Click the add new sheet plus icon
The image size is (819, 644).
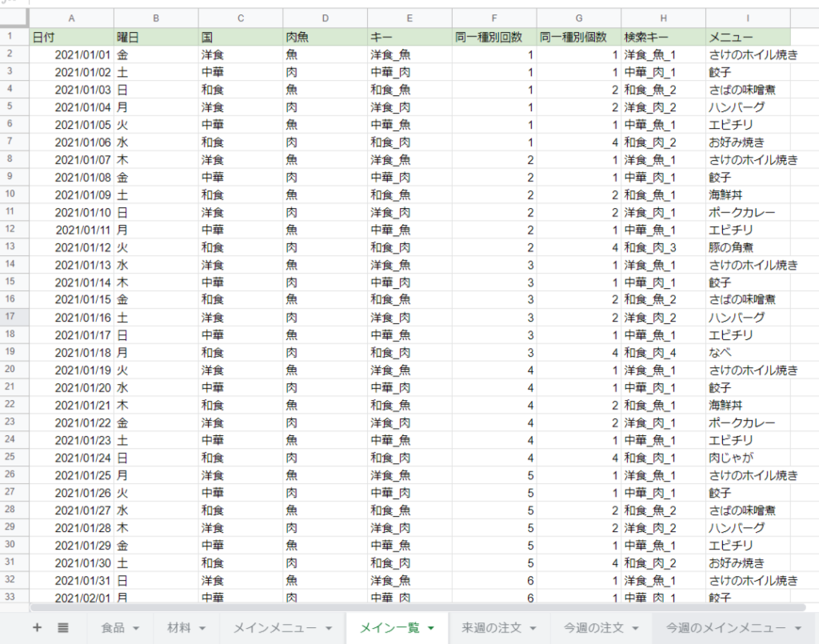coord(37,628)
